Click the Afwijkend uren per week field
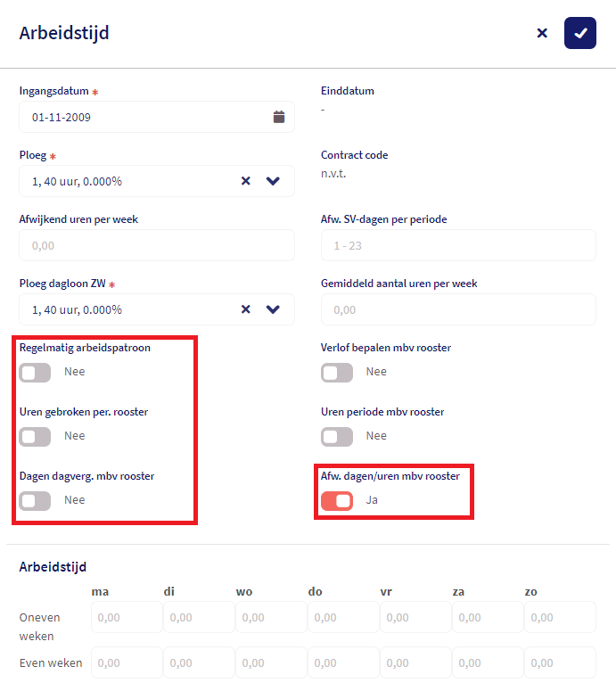Image resolution: width=616 pixels, height=691 pixels. [156, 245]
